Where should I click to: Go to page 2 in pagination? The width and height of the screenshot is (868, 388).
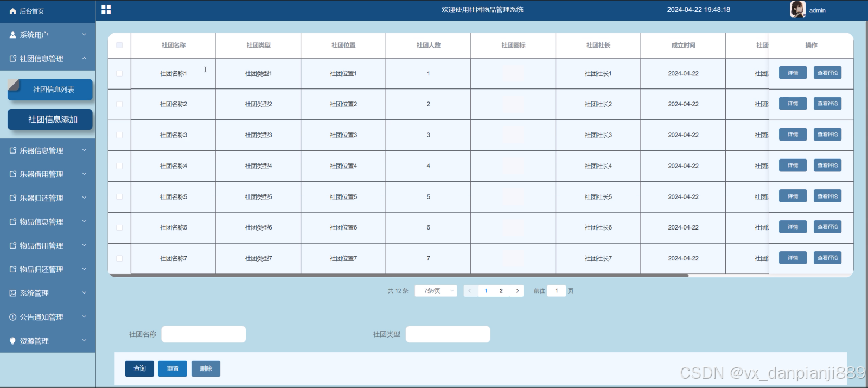click(x=501, y=291)
